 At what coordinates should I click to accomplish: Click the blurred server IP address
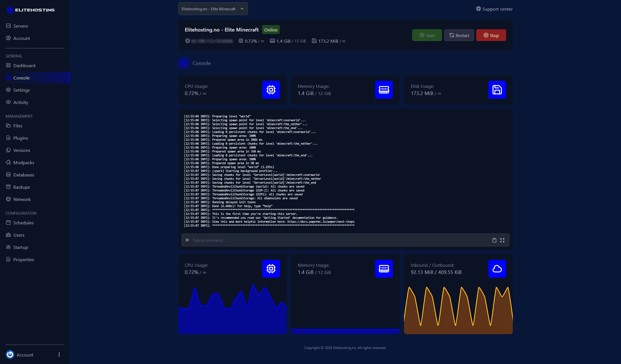tap(212, 41)
